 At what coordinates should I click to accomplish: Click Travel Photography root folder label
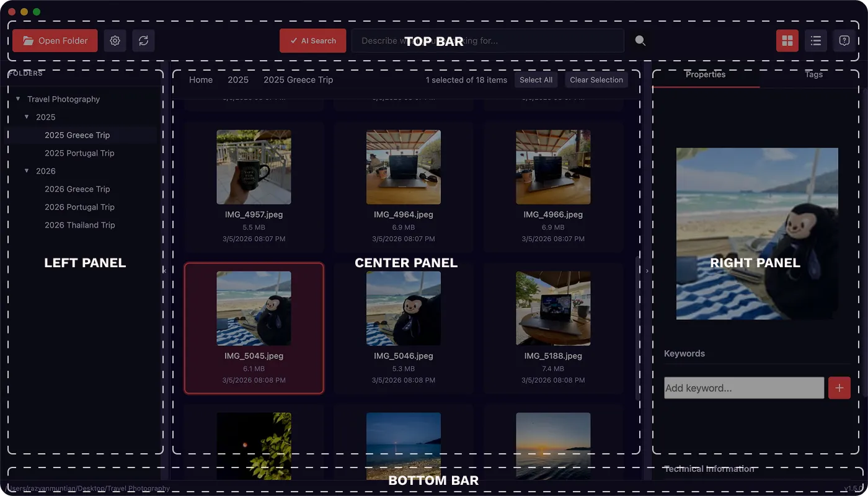[x=64, y=99]
